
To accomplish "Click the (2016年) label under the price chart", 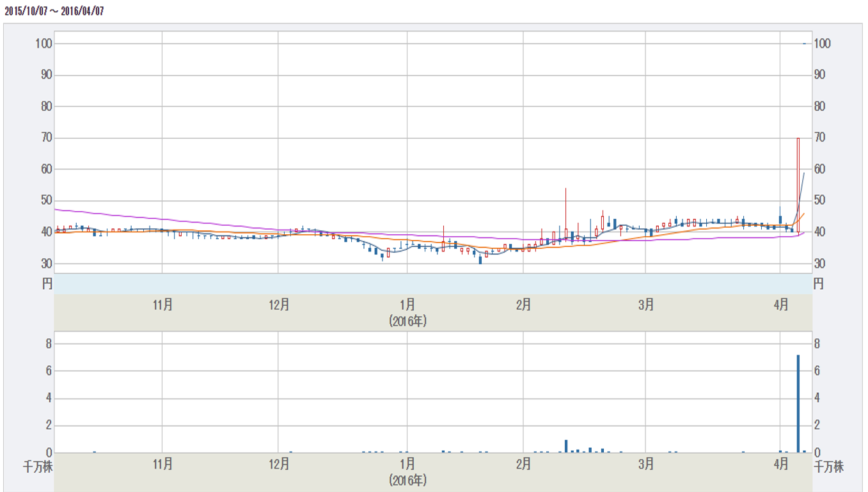I will coord(407,321).
